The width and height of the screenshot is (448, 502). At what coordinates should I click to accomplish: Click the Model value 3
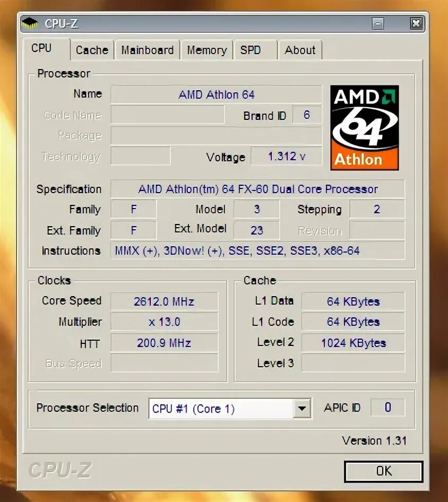click(256, 209)
